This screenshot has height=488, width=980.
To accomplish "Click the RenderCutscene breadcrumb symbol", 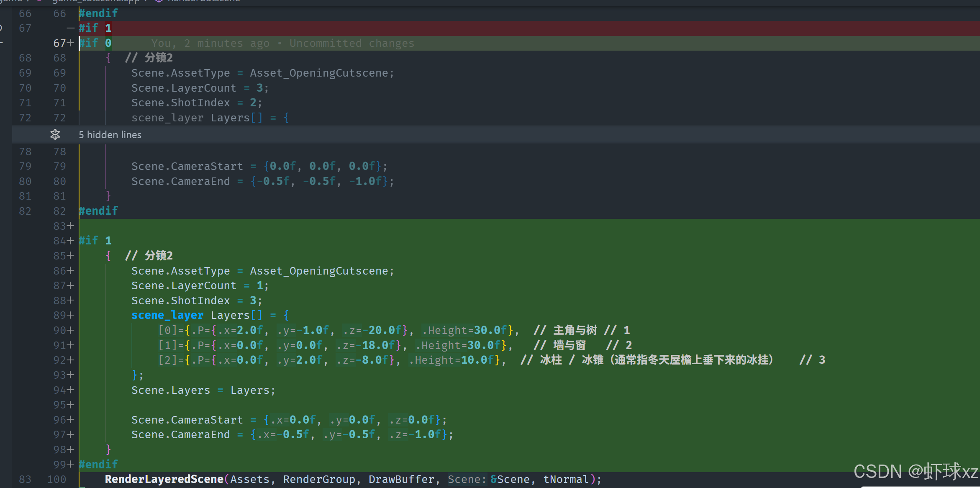I will click(x=203, y=1).
